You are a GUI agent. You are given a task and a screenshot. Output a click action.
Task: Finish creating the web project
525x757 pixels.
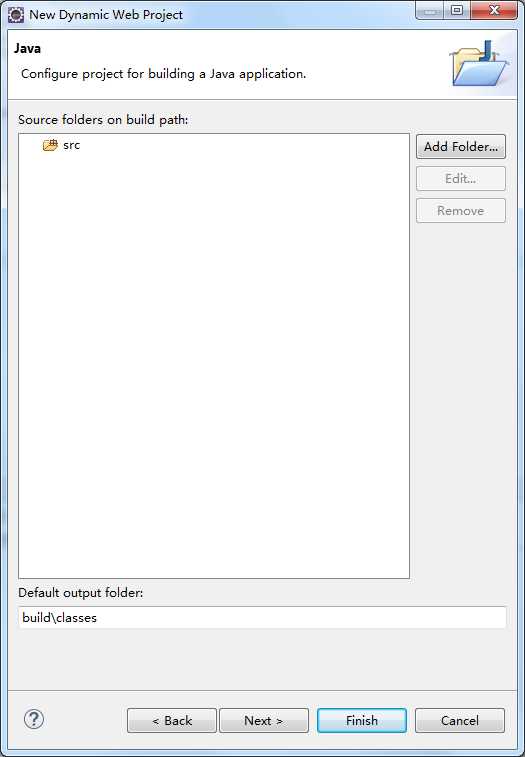tap(362, 720)
